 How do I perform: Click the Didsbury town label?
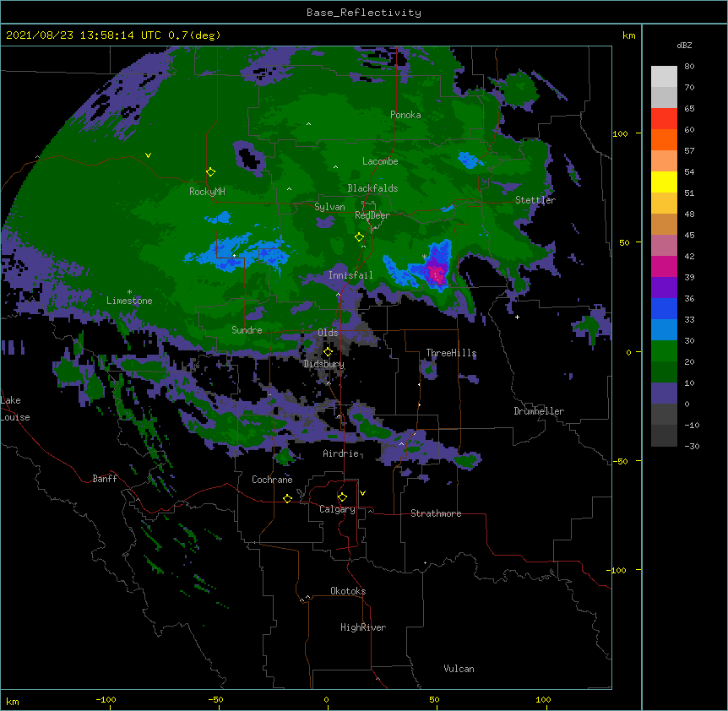324,364
